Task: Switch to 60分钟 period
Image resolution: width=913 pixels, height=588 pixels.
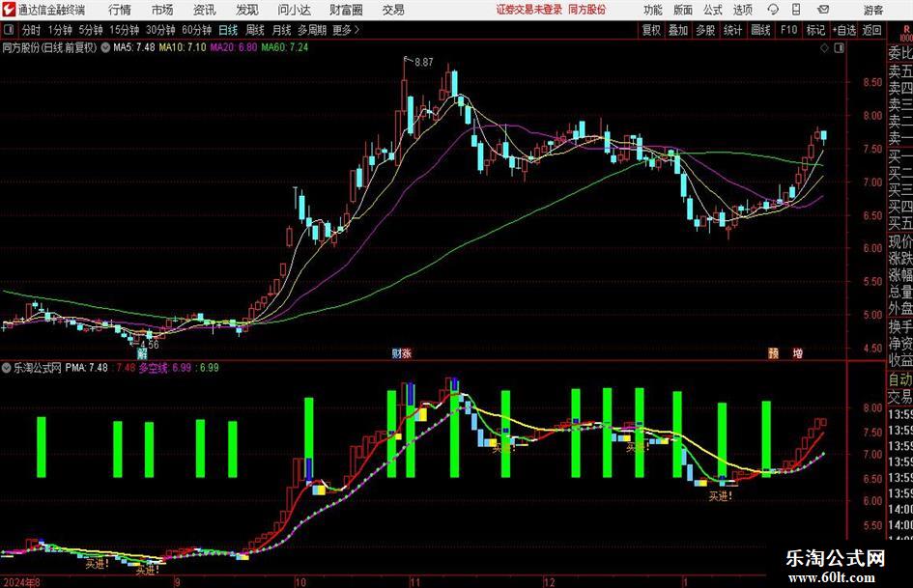Action: pyautogui.click(x=197, y=30)
